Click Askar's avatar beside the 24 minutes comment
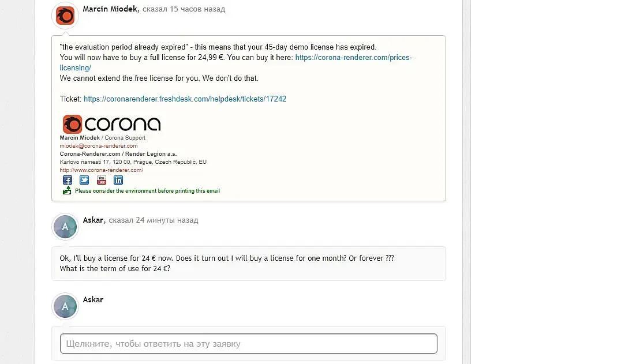636x364 pixels. tap(65, 227)
